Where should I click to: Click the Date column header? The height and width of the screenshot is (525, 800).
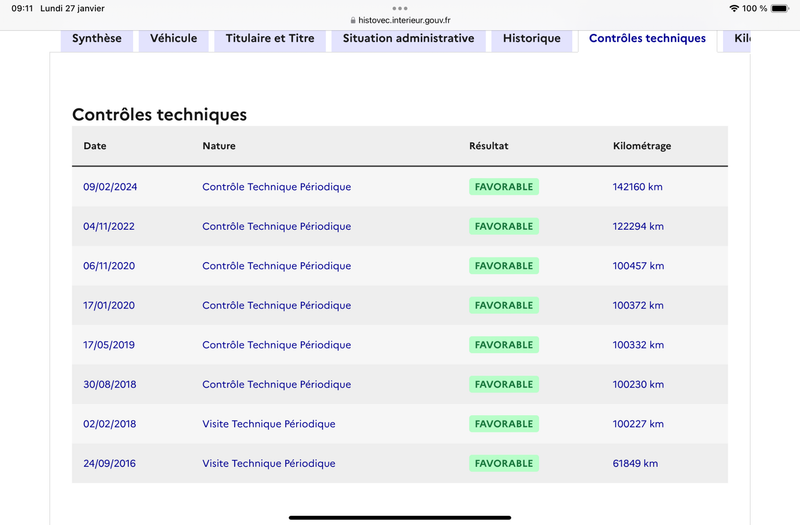(x=95, y=146)
